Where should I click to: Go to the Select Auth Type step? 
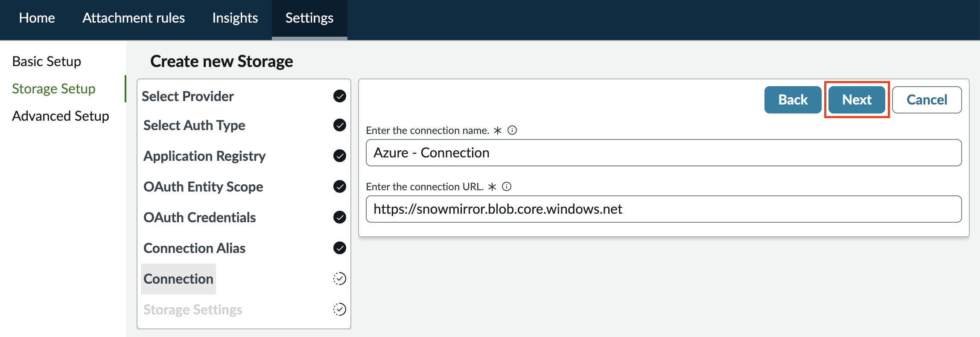pos(194,125)
